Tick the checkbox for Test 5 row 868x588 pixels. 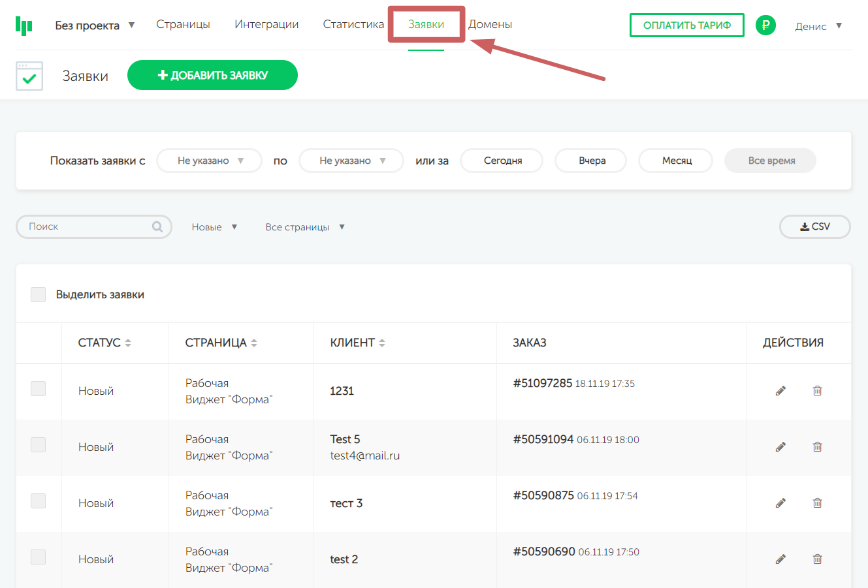(39, 445)
